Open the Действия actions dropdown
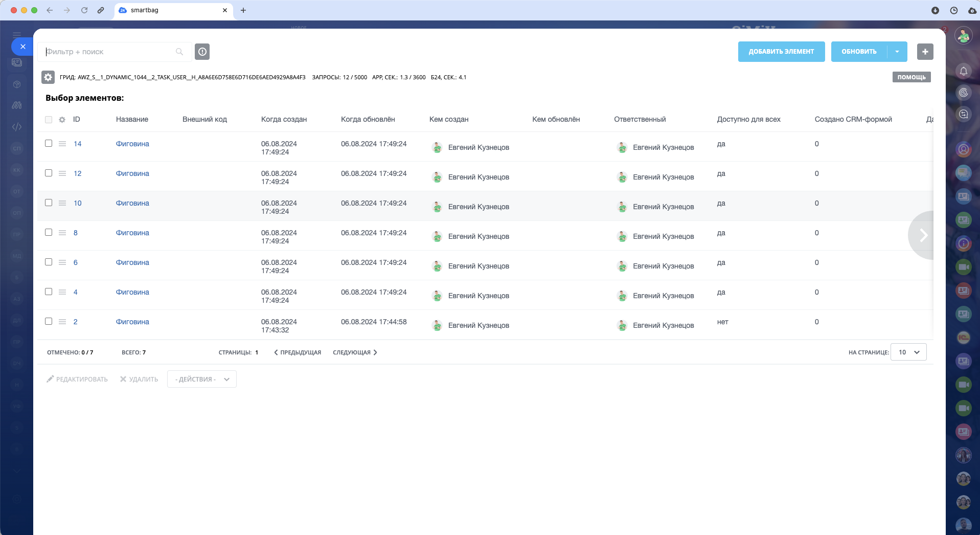 (201, 379)
